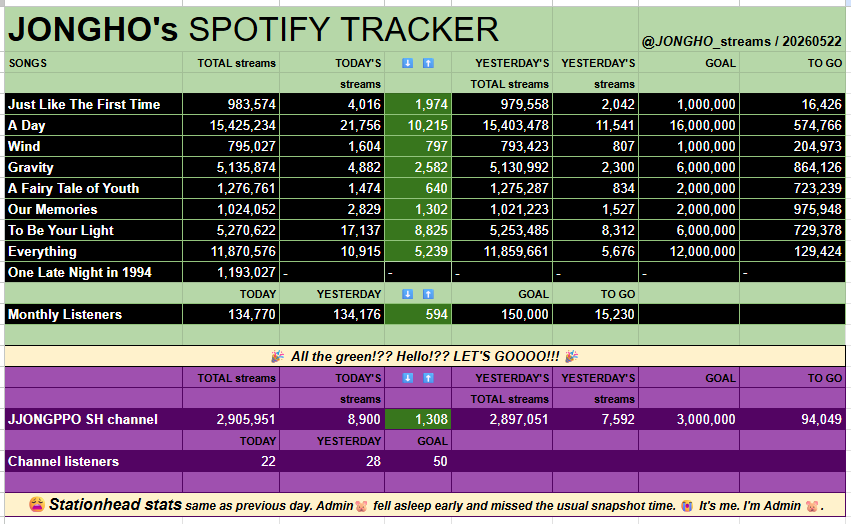Click the hamster emoji after 'I'm Admin'
Image resolution: width=851 pixels, height=524 pixels.
point(812,506)
